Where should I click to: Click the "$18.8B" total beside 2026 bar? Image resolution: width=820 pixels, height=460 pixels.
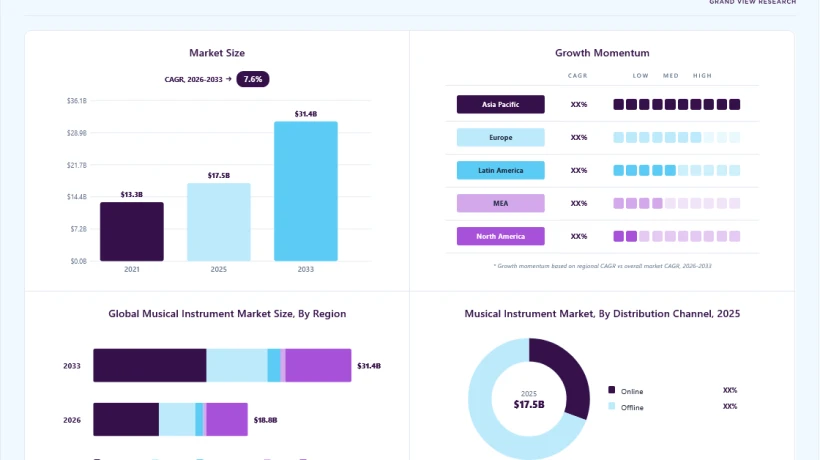pyautogui.click(x=265, y=420)
